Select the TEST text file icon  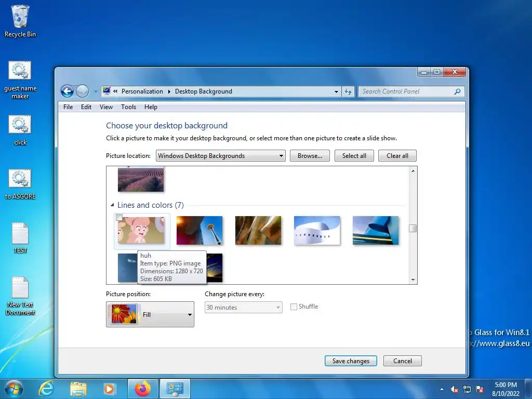coord(20,238)
